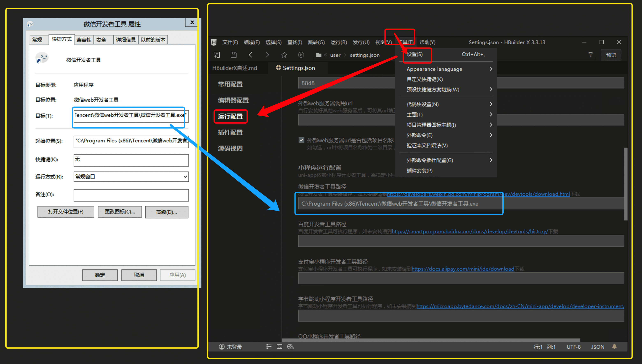Switch to the 常规 tab in 属性 dialog
This screenshot has width=642, height=364.
pyautogui.click(x=39, y=40)
